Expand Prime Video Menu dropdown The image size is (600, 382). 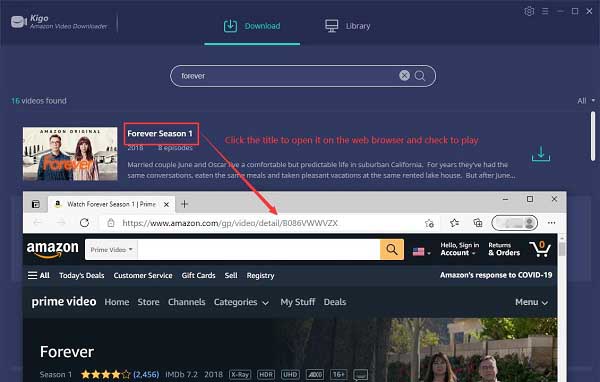532,302
